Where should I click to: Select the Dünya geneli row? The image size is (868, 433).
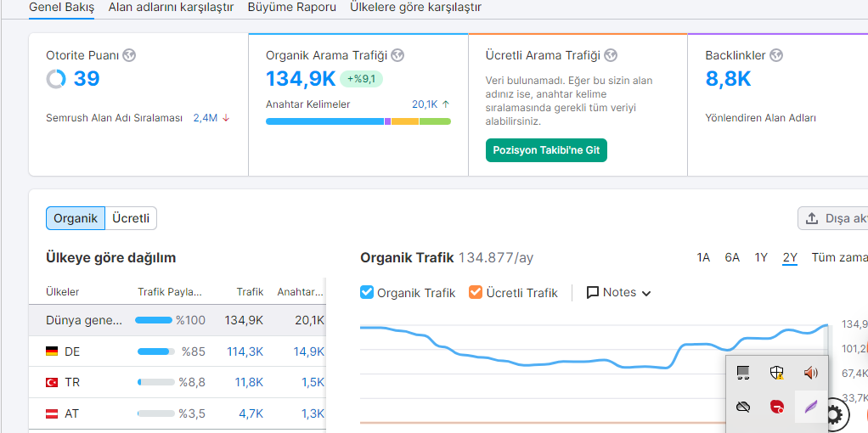click(x=177, y=320)
